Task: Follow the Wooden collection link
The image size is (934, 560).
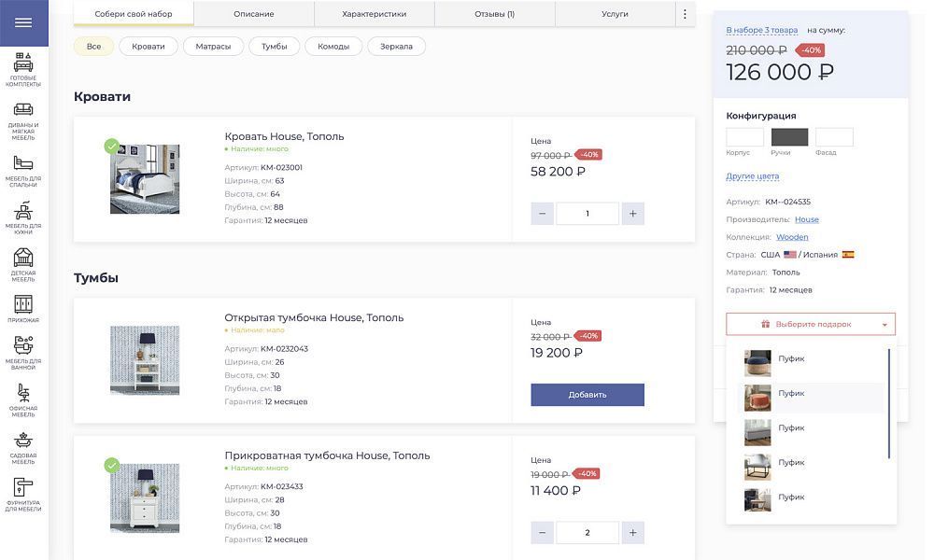Action: (x=792, y=237)
